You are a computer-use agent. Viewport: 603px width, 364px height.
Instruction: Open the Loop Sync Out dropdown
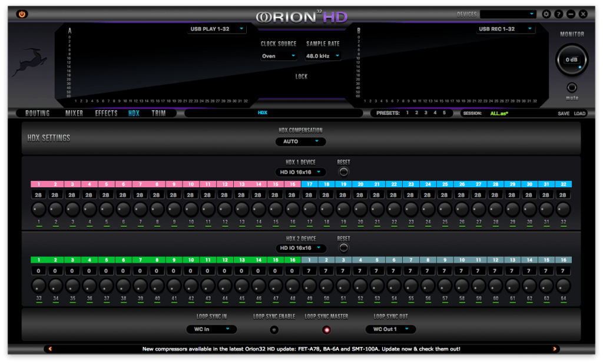coord(390,329)
